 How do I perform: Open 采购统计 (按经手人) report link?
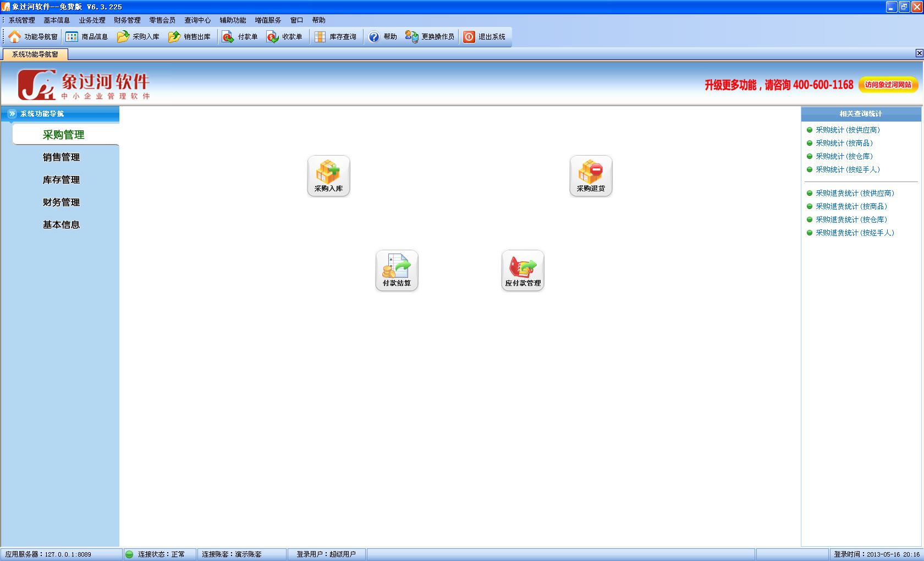848,170
